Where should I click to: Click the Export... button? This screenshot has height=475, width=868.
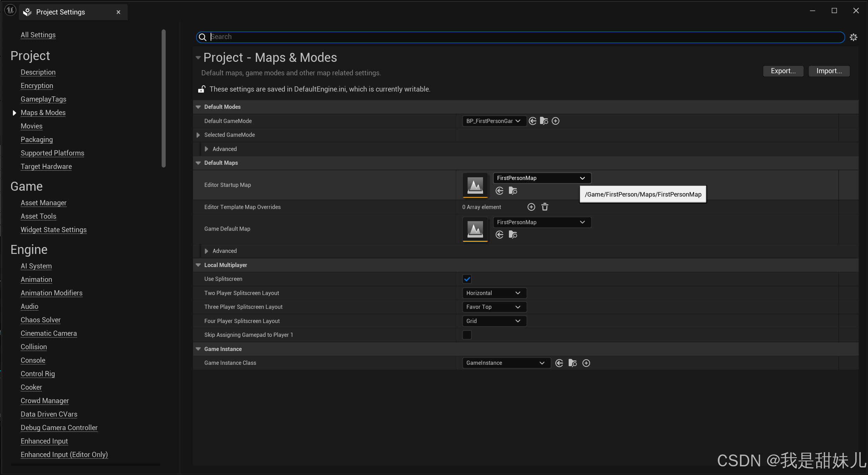pos(783,71)
